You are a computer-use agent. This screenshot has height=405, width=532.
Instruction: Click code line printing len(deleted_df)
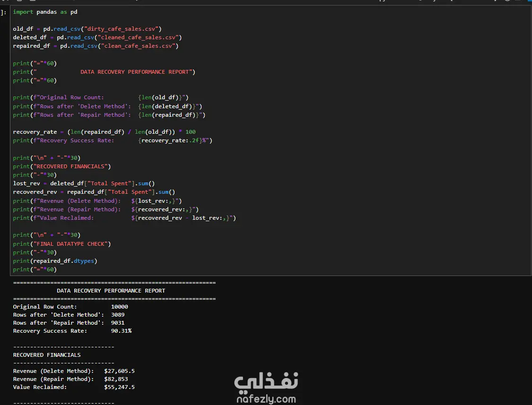[107, 106]
